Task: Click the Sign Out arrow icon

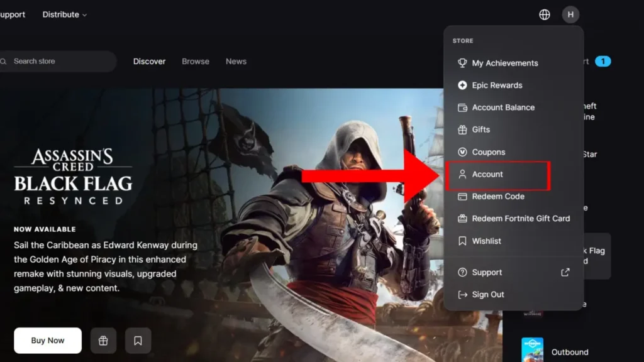Action: pos(462,295)
